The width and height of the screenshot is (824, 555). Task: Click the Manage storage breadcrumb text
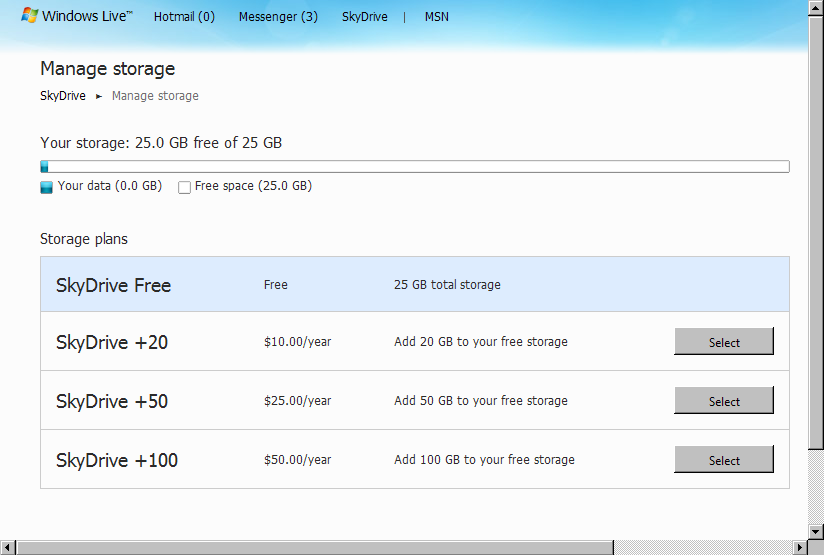[155, 96]
